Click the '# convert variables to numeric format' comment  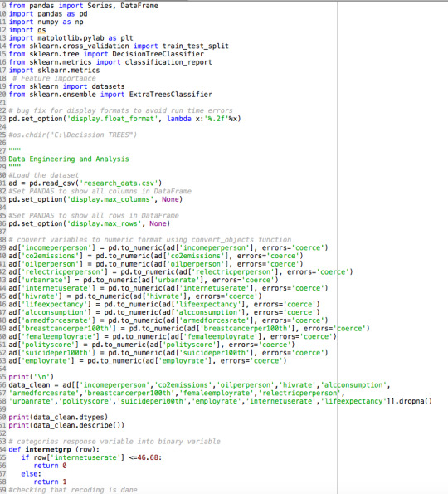pyautogui.click(x=150, y=240)
